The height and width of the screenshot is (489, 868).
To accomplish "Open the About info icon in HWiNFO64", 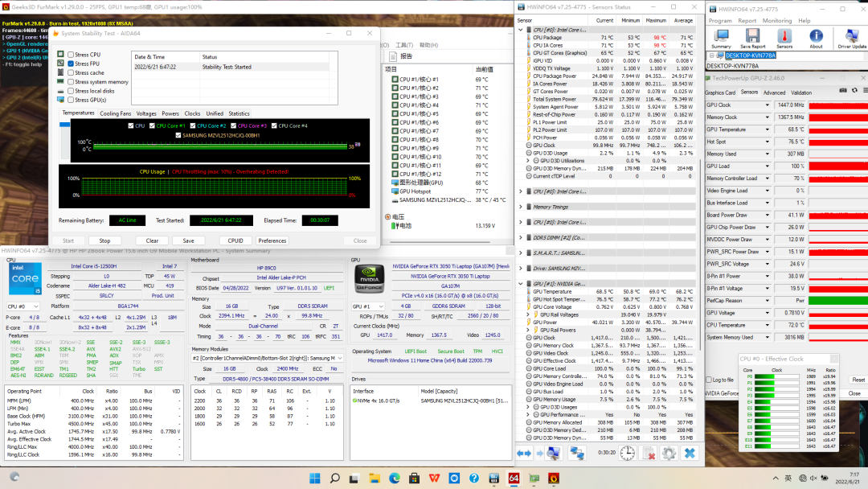I will pos(816,38).
